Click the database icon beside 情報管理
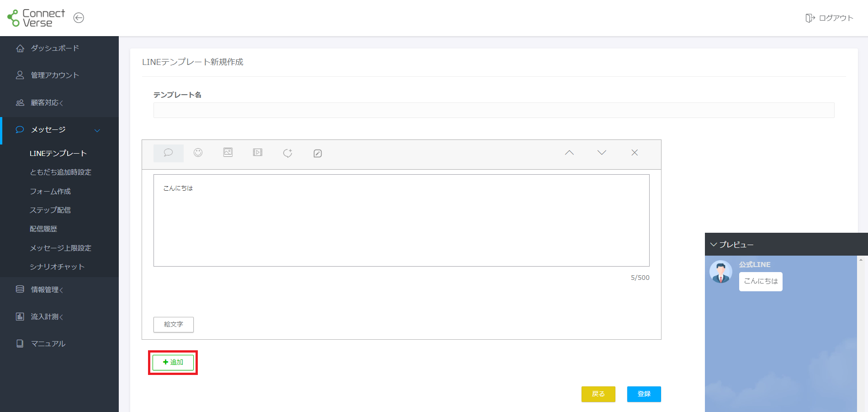This screenshot has height=412, width=868. click(x=20, y=289)
